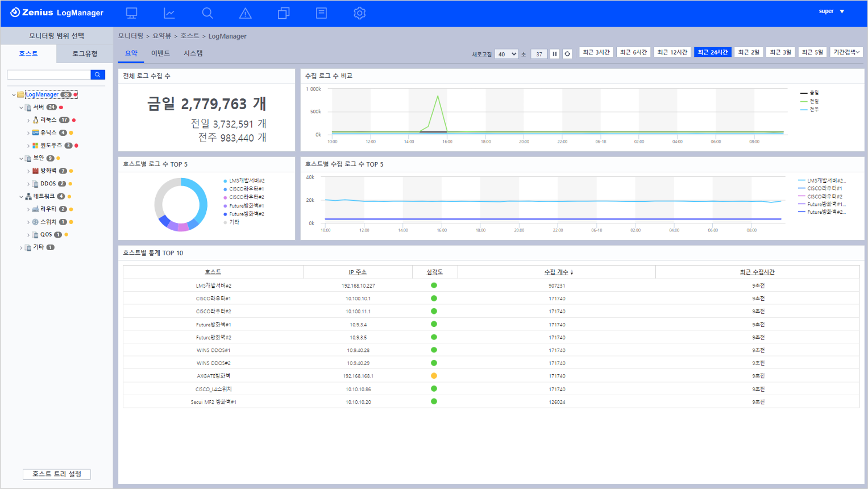The height and width of the screenshot is (489, 868).
Task: Toggle 기타 entry in donut chart legend
Action: click(231, 222)
